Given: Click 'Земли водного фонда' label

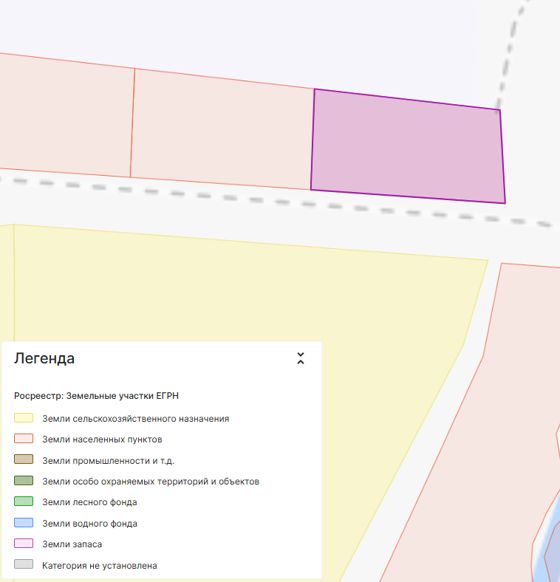Looking at the screenshot, I should coord(89,523).
